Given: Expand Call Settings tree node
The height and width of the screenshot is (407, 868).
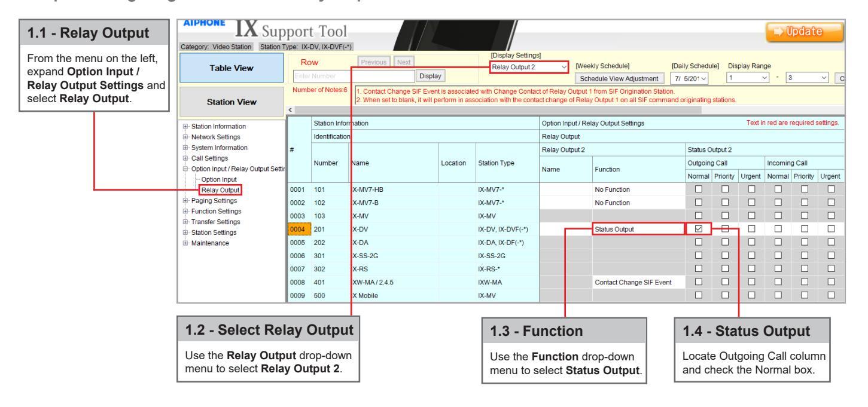Looking at the screenshot, I should pyautogui.click(x=186, y=158).
